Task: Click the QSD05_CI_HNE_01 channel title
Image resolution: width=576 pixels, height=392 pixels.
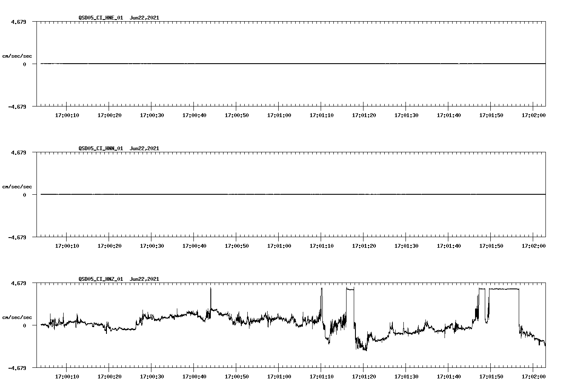Action: click(x=101, y=18)
